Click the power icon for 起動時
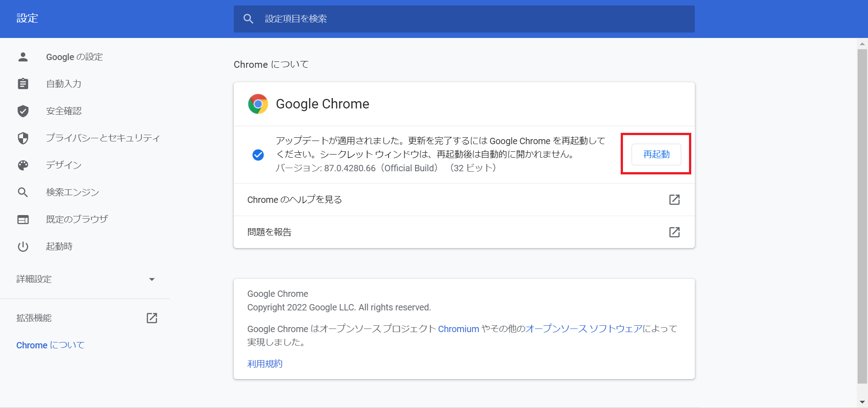Viewport: 868px width, 408px height. (x=23, y=247)
